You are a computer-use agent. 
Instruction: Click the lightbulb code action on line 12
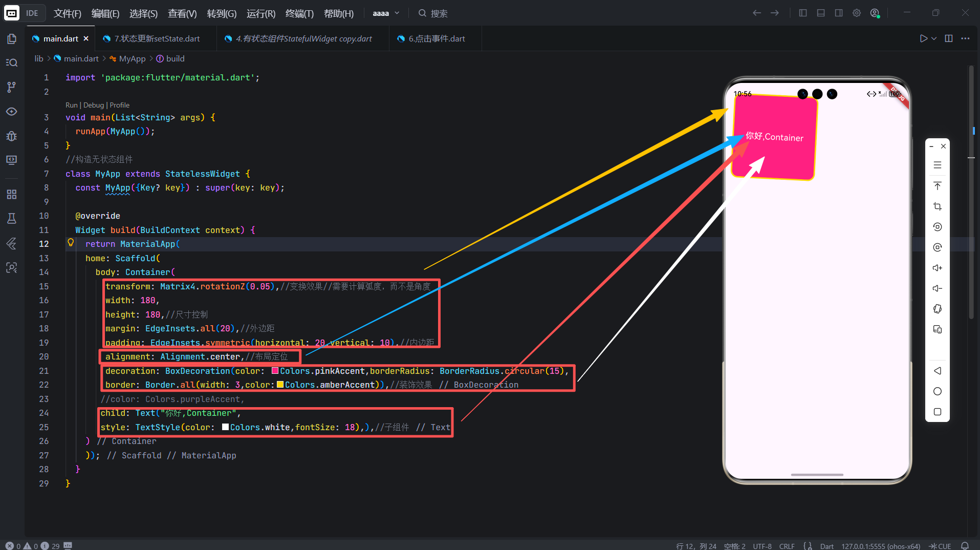pos(71,243)
